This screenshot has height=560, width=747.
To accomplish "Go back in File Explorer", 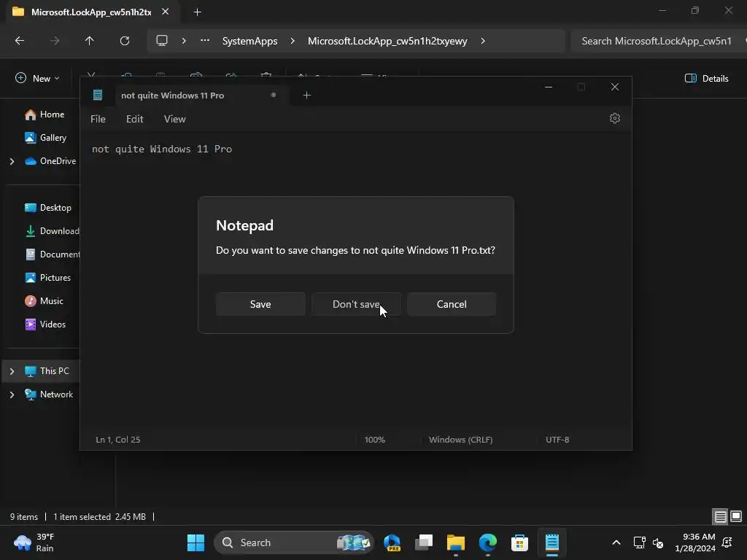I will click(20, 41).
